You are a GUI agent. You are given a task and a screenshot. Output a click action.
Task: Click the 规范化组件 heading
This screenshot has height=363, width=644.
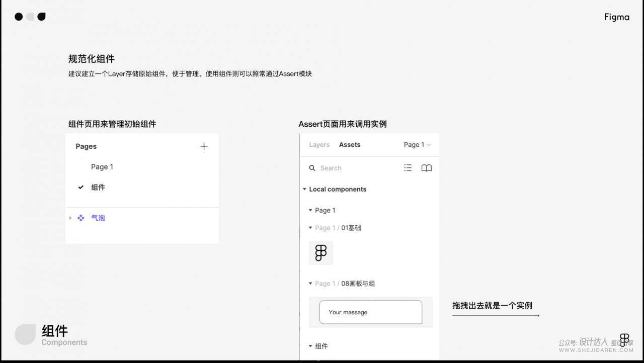pos(92,59)
